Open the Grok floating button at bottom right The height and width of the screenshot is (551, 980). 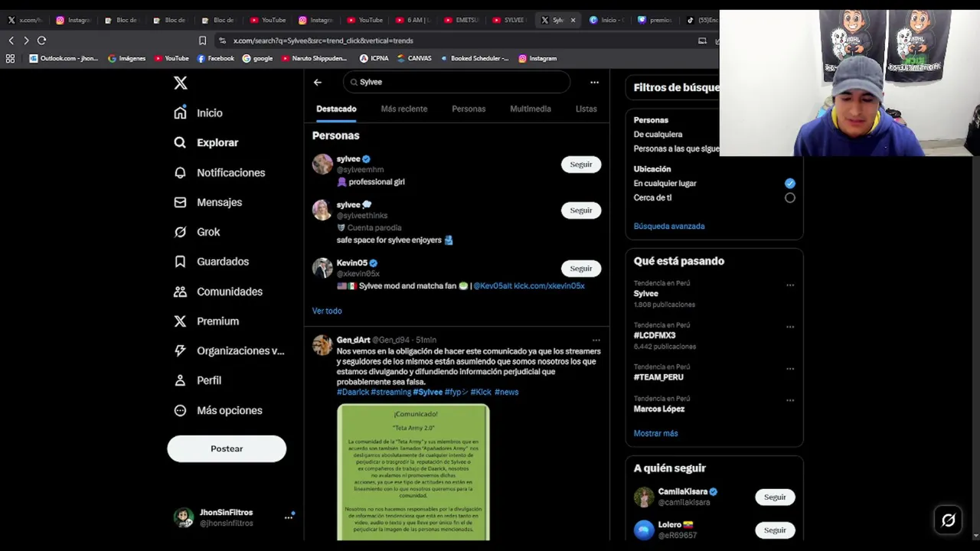(x=949, y=520)
